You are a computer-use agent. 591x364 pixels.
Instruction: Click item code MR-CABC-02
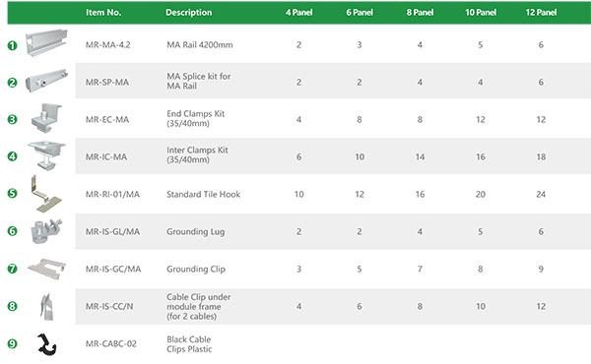pyautogui.click(x=110, y=343)
